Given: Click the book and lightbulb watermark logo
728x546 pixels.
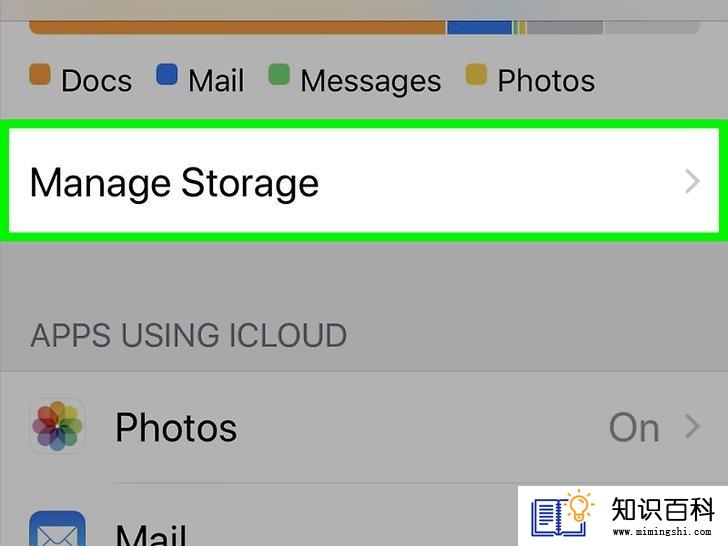Looking at the screenshot, I should [x=562, y=514].
